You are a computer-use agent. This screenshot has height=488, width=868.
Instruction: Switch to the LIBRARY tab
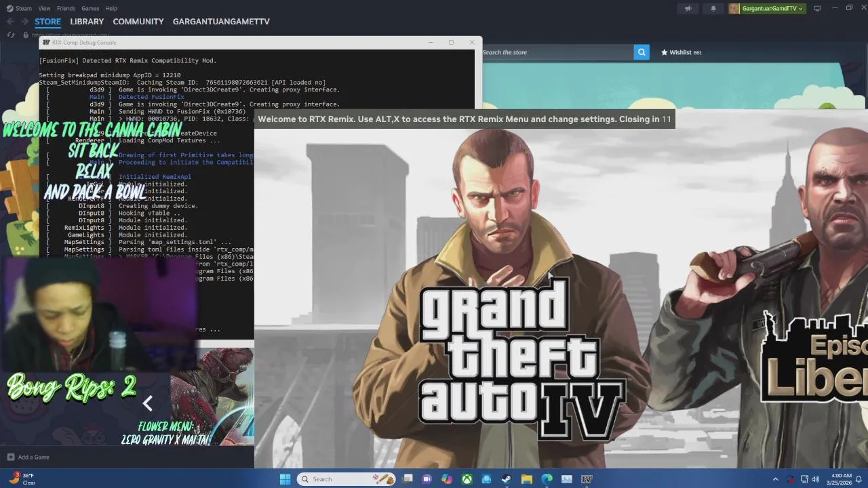coord(87,22)
